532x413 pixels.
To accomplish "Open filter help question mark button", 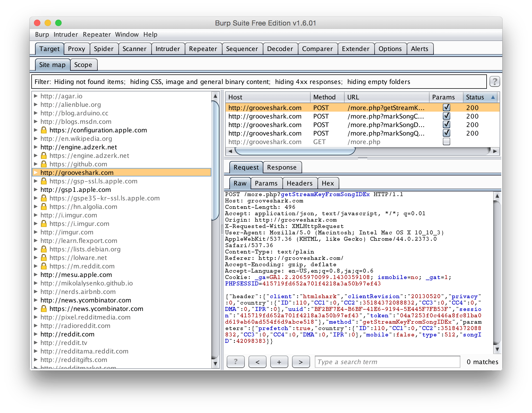I will click(495, 82).
